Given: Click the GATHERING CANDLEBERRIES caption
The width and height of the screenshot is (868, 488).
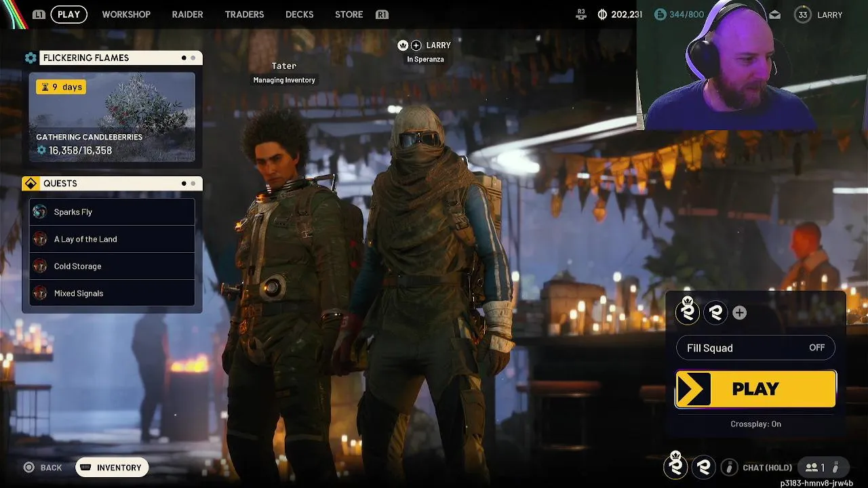Looking at the screenshot, I should [x=89, y=137].
